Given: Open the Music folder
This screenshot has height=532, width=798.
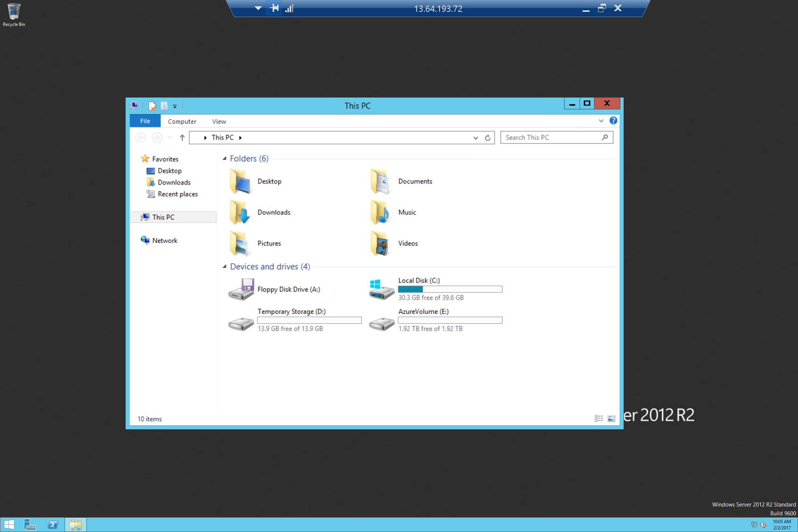Looking at the screenshot, I should 407,212.
